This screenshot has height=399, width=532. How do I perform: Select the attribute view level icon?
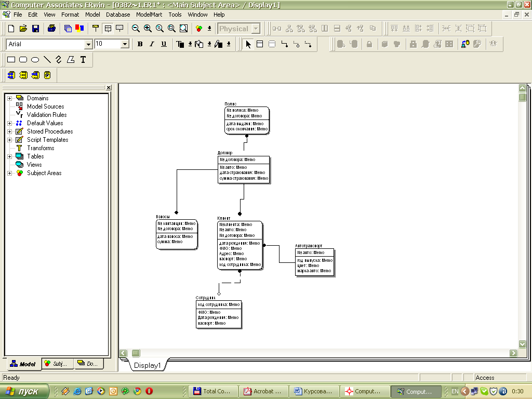pos(108,29)
